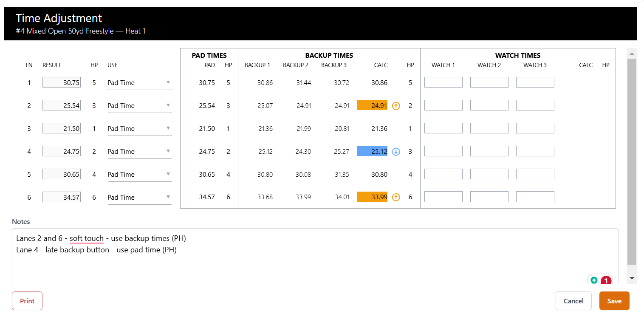Click the calc value 30.80 for lane 5
Viewport: 644px width, 328px height.
(x=379, y=175)
